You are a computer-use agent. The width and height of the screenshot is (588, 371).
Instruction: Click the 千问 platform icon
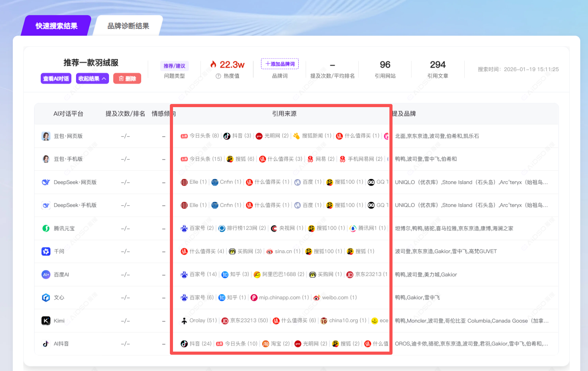pyautogui.click(x=46, y=251)
